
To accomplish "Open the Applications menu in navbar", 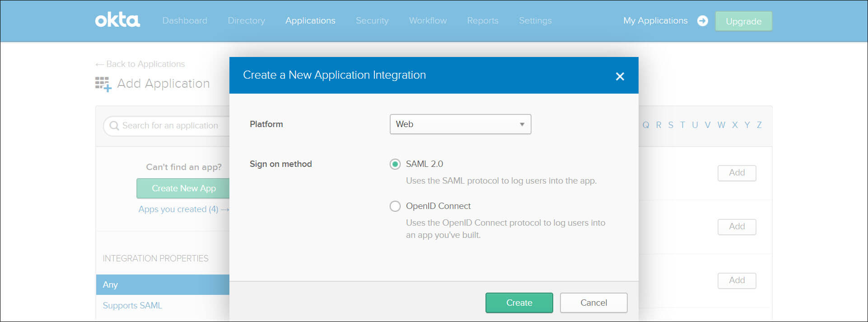I will 310,21.
